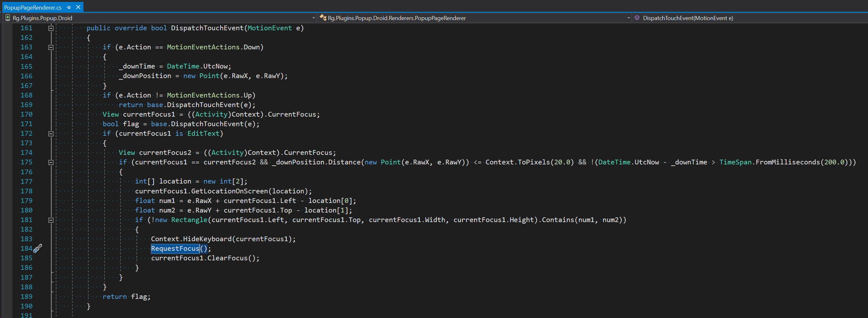Collapse the EditText check block at line 172
The image size is (868, 318).
pyautogui.click(x=51, y=134)
